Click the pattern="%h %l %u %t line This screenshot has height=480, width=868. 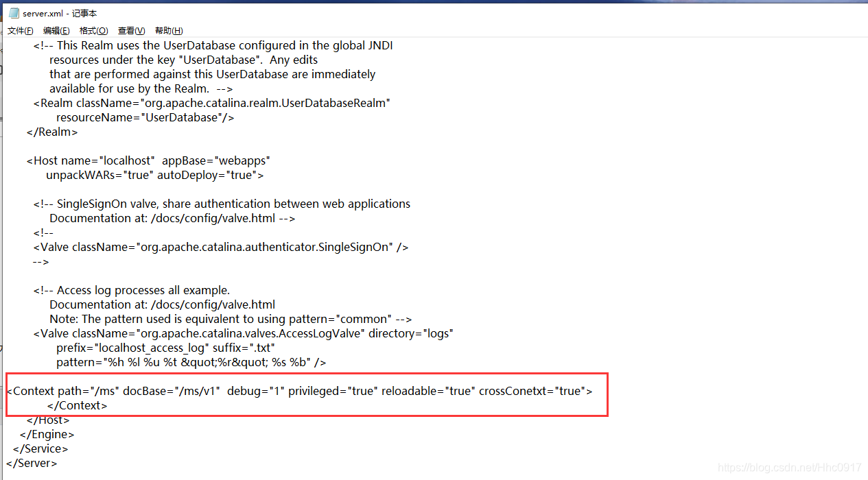191,362
